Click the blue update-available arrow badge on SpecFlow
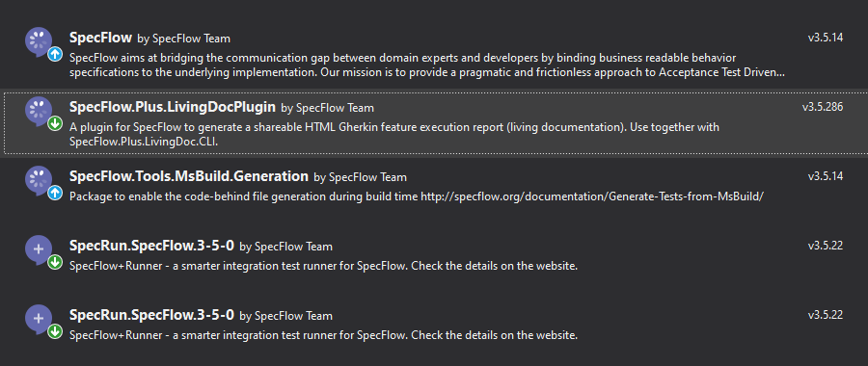The image size is (868, 366). point(54,54)
